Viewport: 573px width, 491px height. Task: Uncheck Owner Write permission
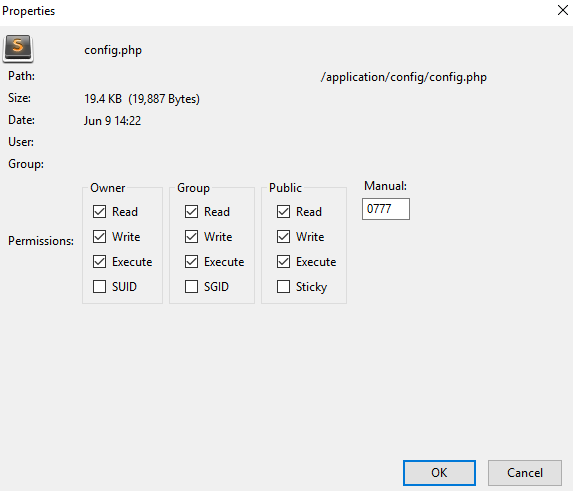point(99,237)
